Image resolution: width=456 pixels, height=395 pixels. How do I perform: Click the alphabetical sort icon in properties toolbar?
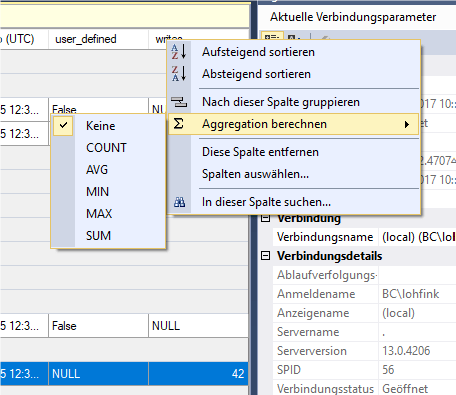pyautogui.click(x=294, y=37)
